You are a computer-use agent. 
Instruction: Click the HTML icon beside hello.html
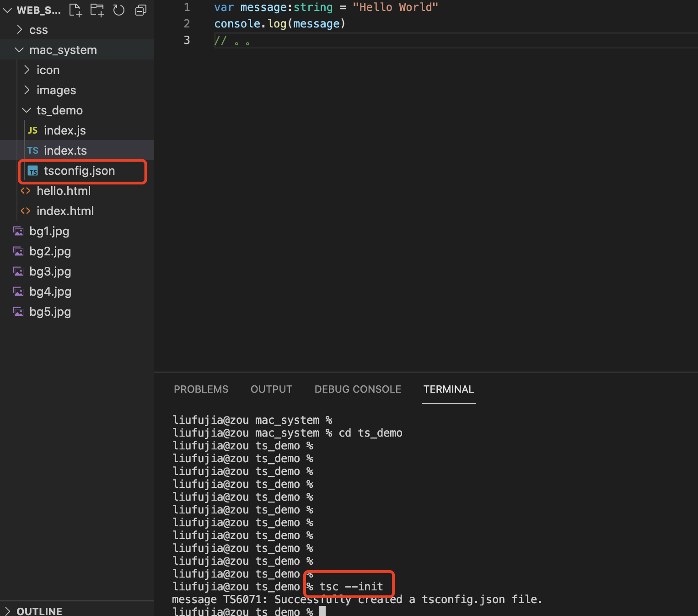[26, 191]
